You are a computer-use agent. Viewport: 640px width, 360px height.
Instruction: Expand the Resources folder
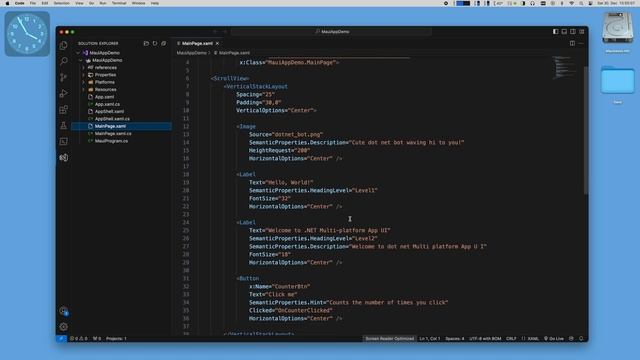pos(84,89)
